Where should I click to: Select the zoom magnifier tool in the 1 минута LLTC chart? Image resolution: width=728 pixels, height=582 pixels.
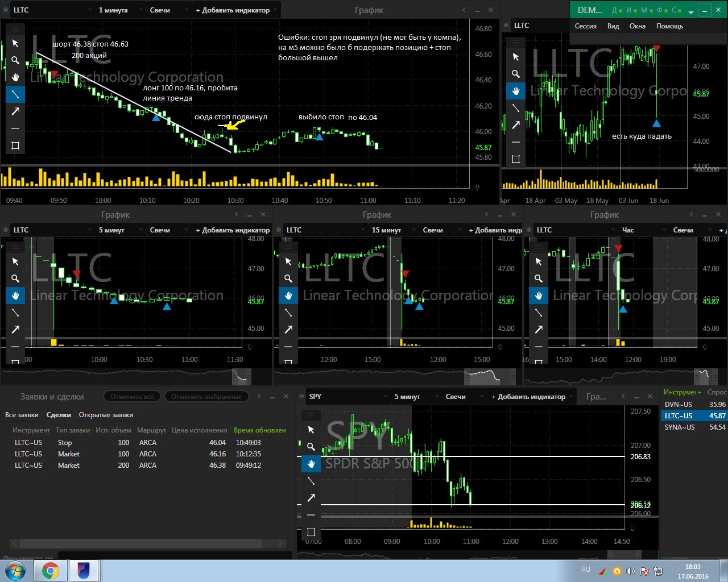pos(15,60)
